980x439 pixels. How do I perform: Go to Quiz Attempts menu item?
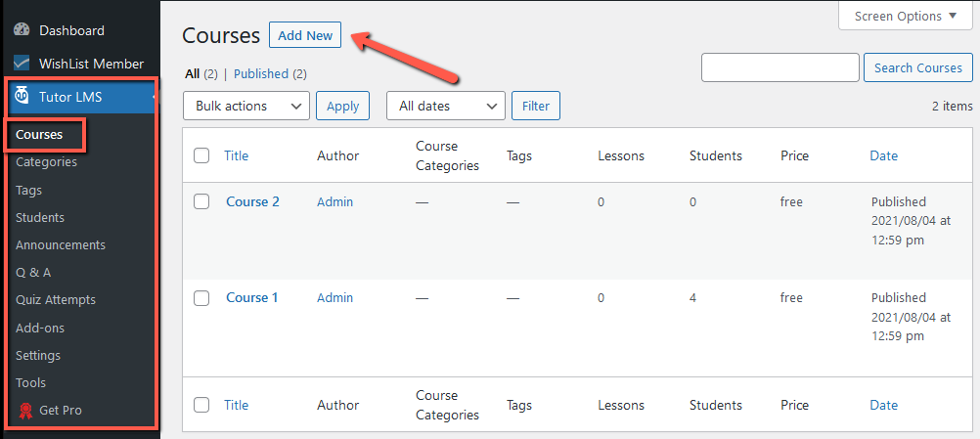56,300
